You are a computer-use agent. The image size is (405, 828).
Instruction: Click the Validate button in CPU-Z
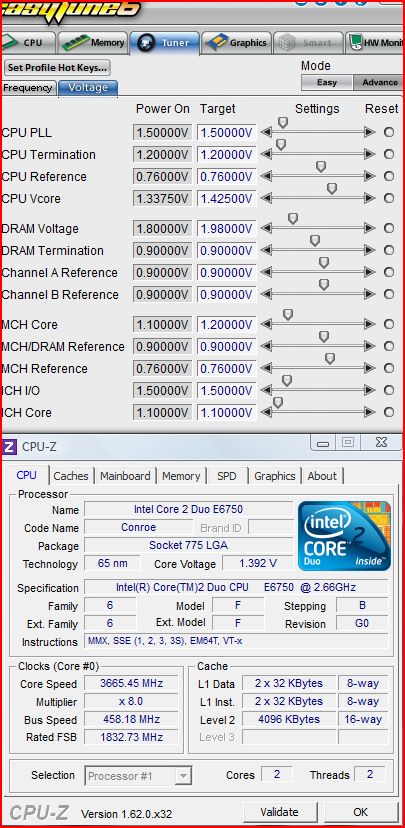click(279, 812)
